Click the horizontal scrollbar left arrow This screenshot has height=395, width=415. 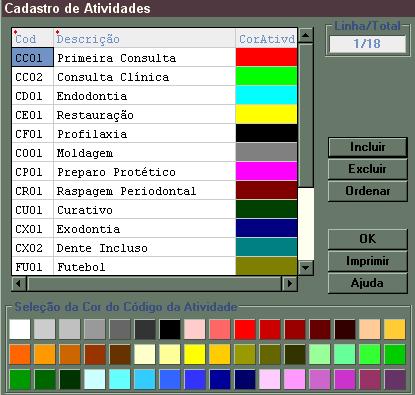19,284
